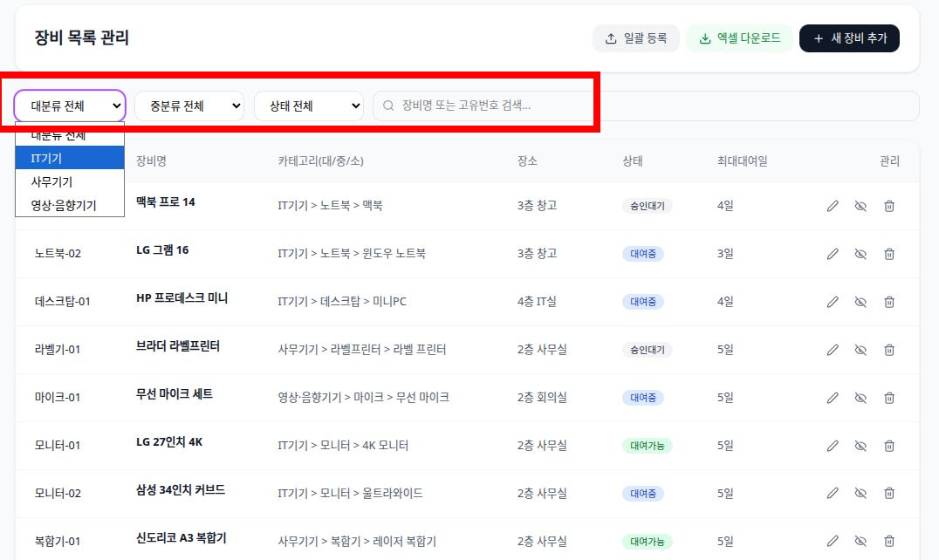Open edit pencil for 데스크탑-01 row

click(833, 302)
